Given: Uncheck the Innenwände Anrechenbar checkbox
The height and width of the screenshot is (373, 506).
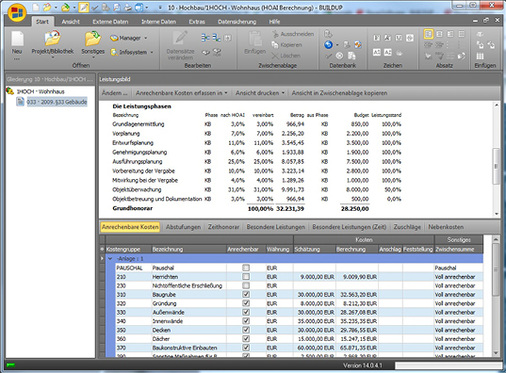Looking at the screenshot, I should (246, 321).
